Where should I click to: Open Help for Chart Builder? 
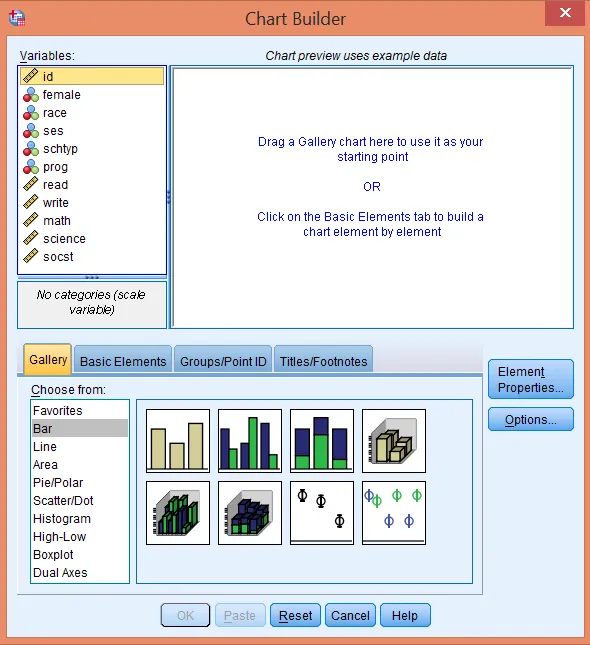(405, 615)
